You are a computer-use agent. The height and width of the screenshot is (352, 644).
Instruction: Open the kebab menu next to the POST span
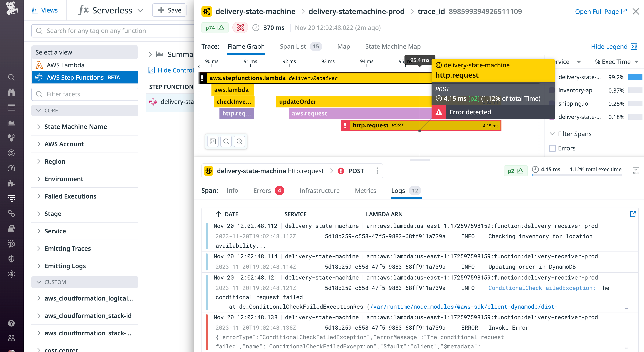(377, 171)
